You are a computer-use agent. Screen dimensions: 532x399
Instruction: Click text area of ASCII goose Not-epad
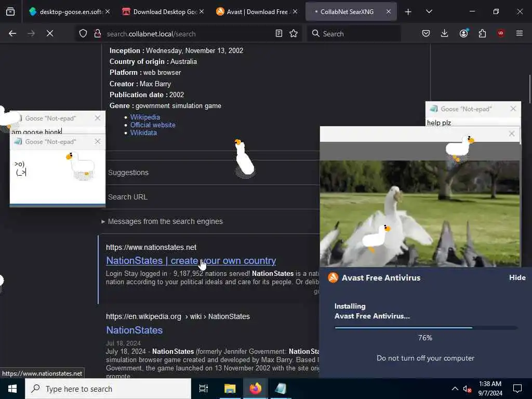tap(57, 177)
